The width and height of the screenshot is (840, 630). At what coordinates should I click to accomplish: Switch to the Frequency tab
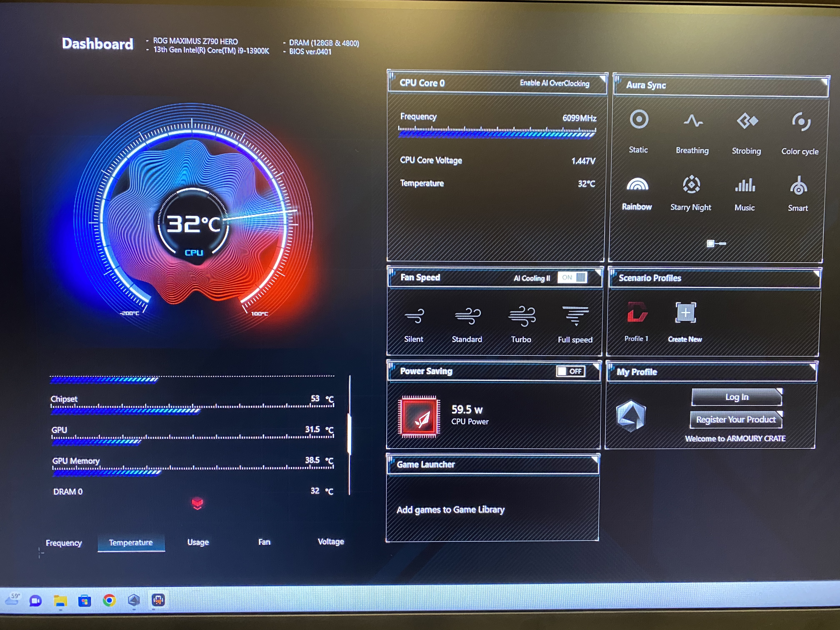[64, 543]
